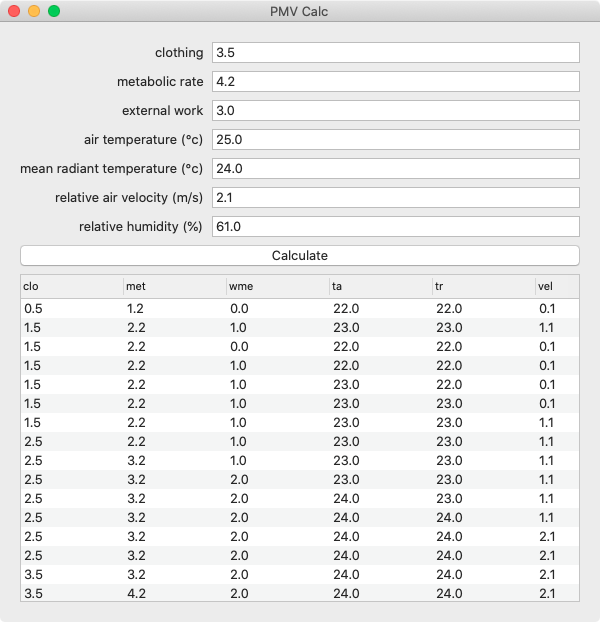Click the met column header
This screenshot has height=622, width=600.
[175, 286]
